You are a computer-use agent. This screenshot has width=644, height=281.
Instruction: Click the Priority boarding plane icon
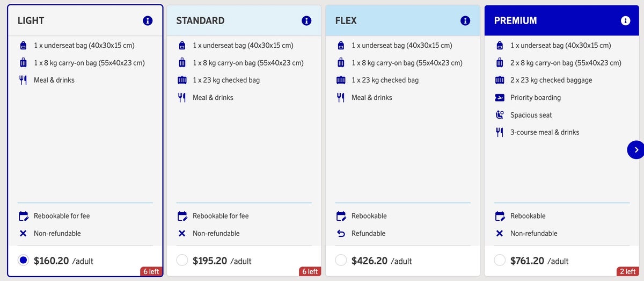[x=500, y=98]
